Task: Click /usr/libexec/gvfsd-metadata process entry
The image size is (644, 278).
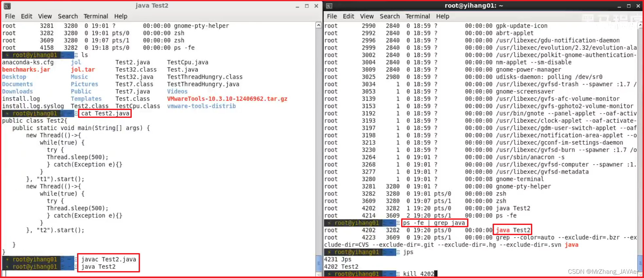Action: pos(542,172)
